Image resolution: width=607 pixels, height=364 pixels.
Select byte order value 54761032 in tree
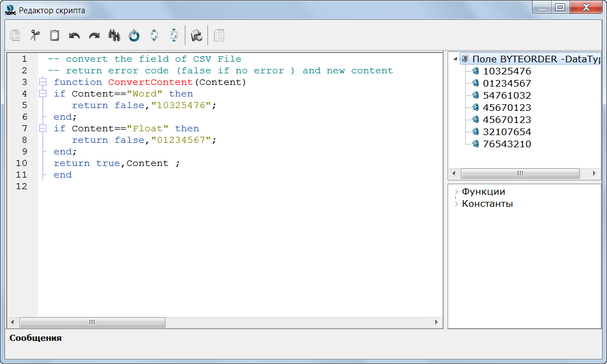click(507, 95)
